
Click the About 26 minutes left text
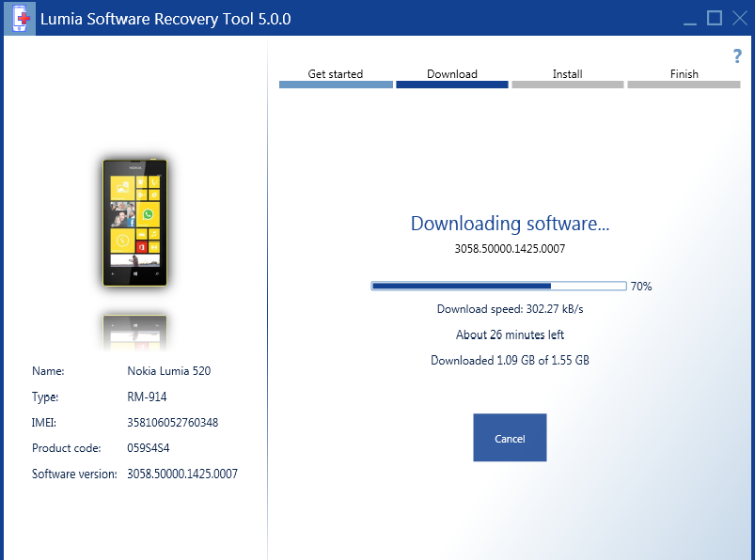point(510,334)
